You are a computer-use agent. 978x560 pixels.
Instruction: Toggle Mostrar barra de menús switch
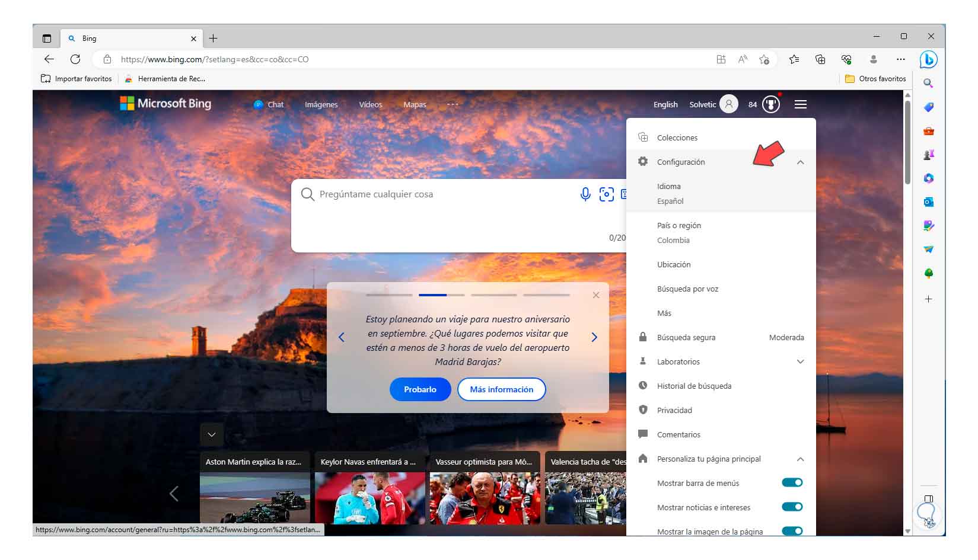(x=792, y=483)
